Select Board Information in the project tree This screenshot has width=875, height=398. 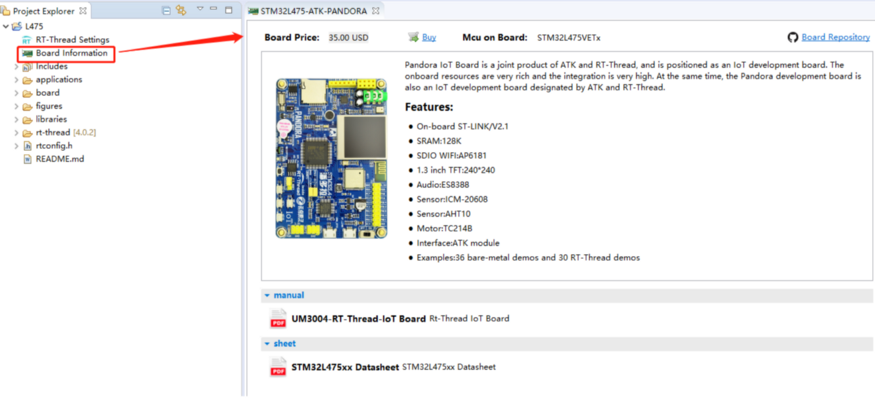[71, 53]
